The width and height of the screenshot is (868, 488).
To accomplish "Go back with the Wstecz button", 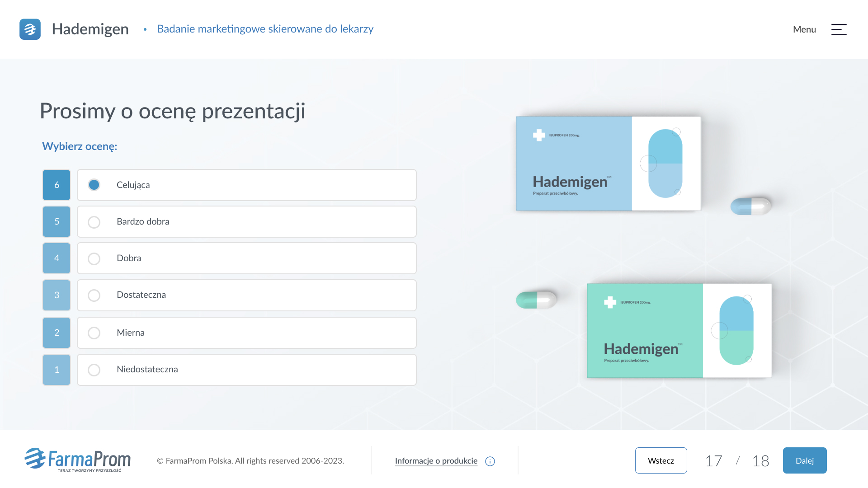I will (x=661, y=460).
